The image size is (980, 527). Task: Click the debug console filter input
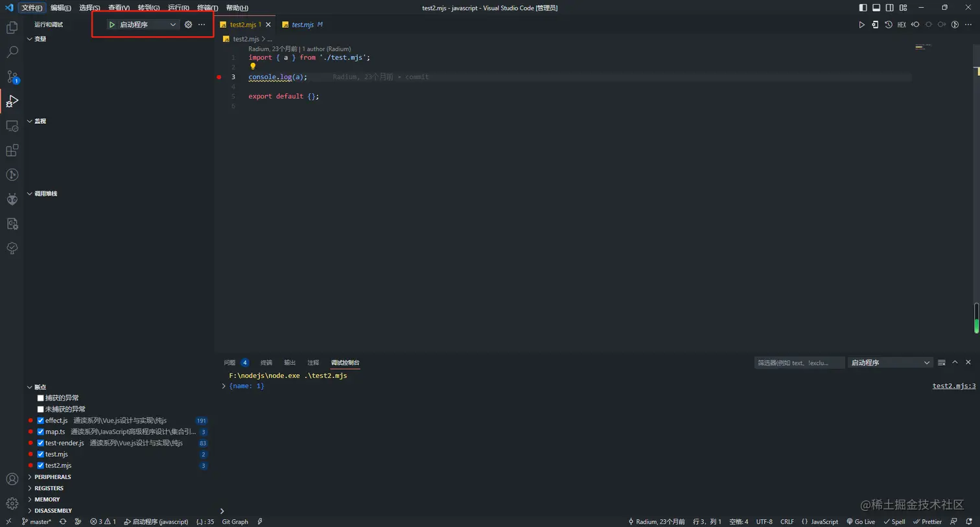click(x=799, y=362)
